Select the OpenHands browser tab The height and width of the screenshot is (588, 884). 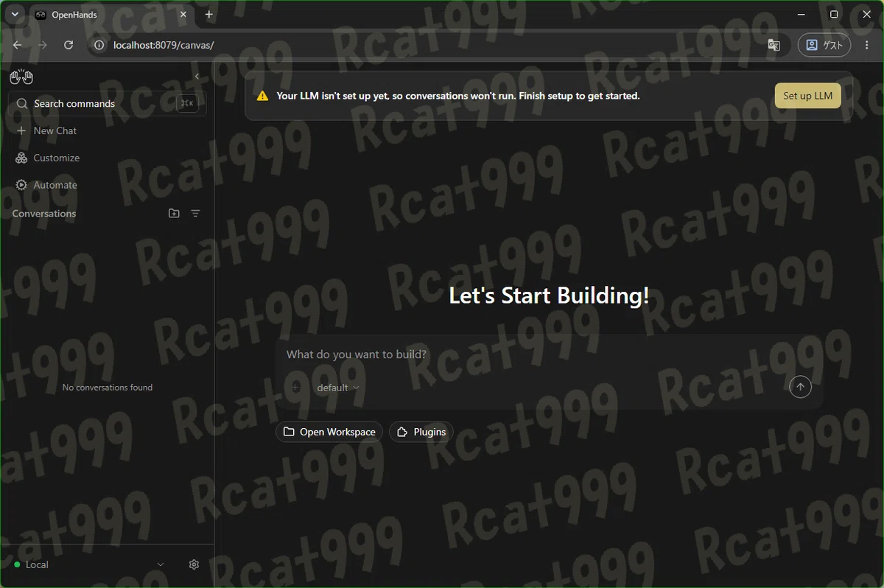(110, 15)
